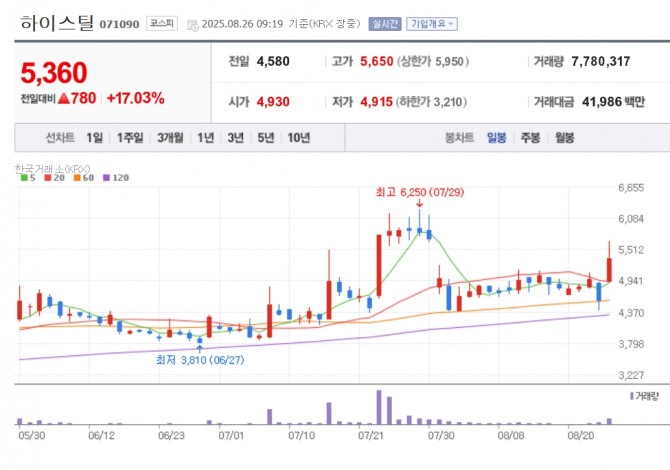670x470 pixels.
Task: Switch to the 주봉 candle chart
Action: [x=530, y=138]
